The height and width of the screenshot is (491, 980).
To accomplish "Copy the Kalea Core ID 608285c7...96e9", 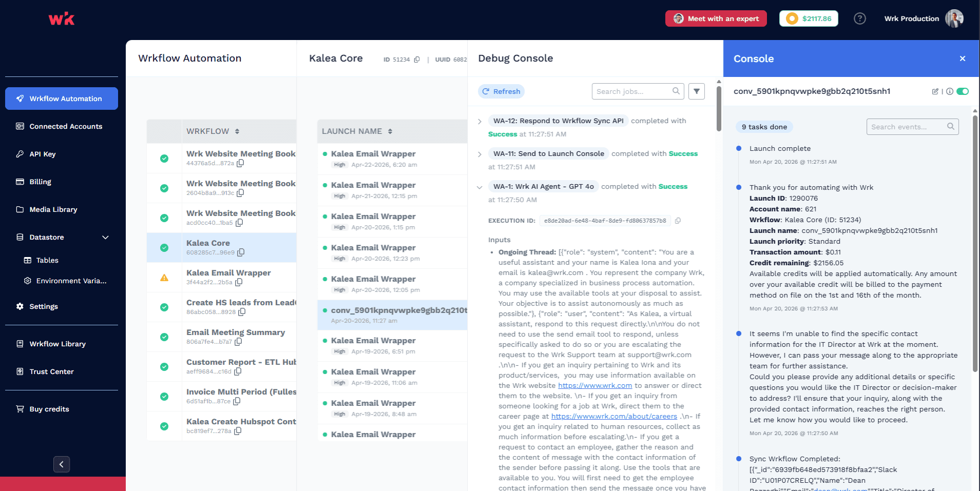I will point(241,252).
